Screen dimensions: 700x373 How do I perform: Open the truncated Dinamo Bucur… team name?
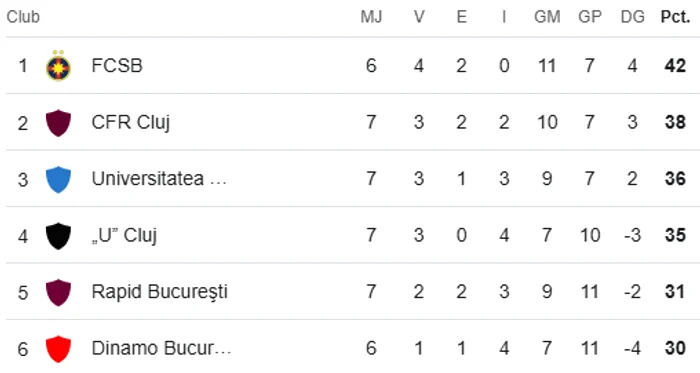[x=161, y=348]
